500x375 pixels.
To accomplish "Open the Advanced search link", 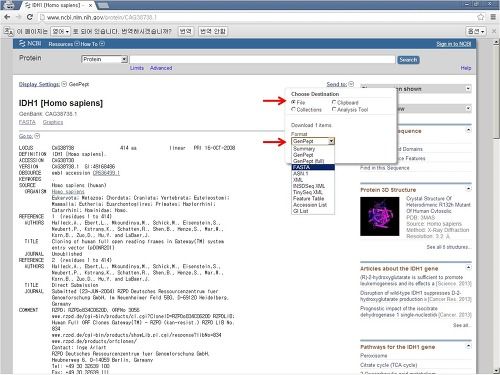I will [161, 68].
